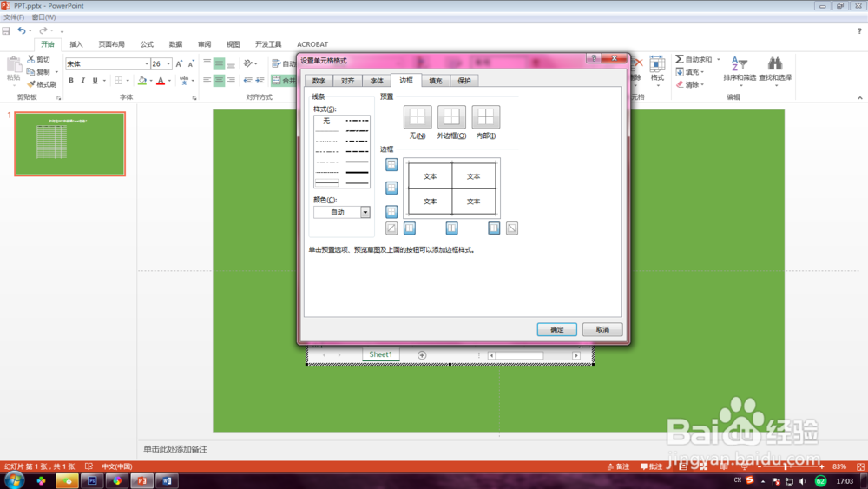This screenshot has width=868, height=489.
Task: Switch to the 数字 (Number) tab
Action: pyautogui.click(x=319, y=81)
